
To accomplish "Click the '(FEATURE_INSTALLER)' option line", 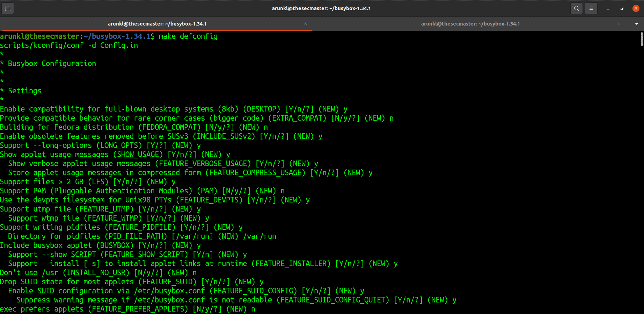I will coord(203,264).
